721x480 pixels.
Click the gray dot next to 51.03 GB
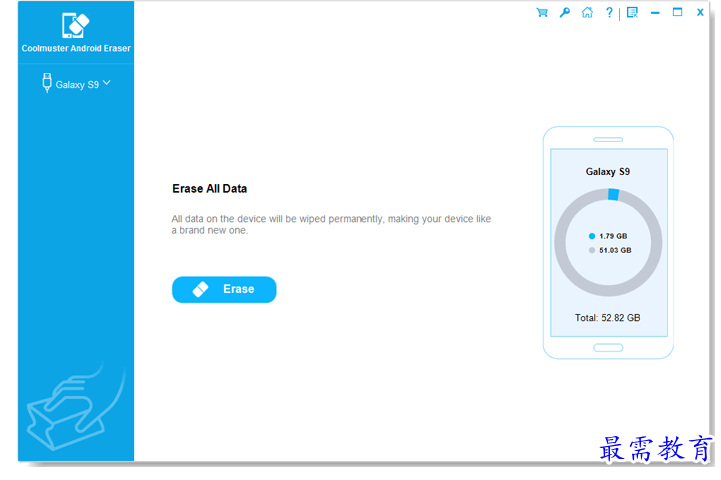[x=592, y=250]
